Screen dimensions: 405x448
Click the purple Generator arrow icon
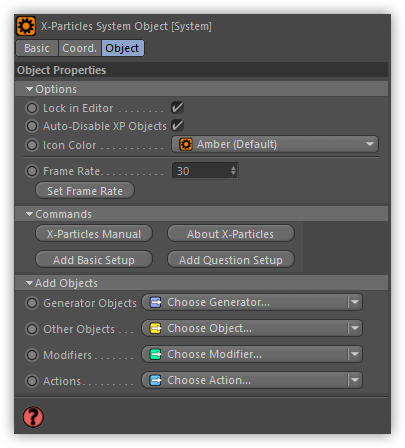(x=155, y=302)
